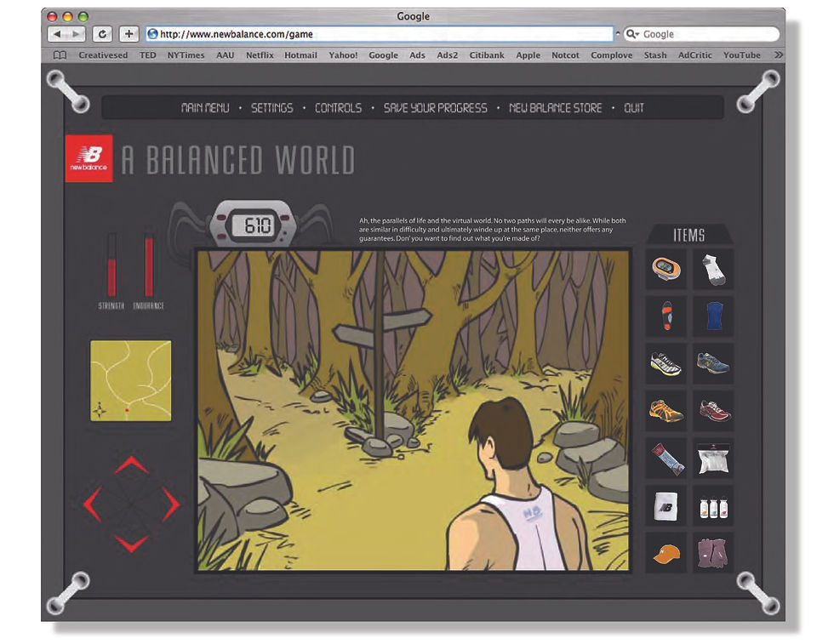Choose the shoe insole item
834x644 pixels.
tap(665, 316)
